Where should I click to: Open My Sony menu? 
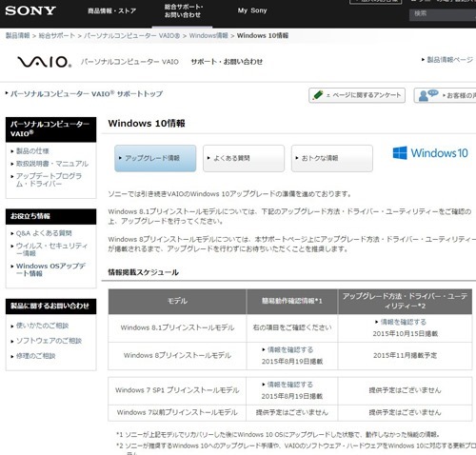tap(252, 10)
